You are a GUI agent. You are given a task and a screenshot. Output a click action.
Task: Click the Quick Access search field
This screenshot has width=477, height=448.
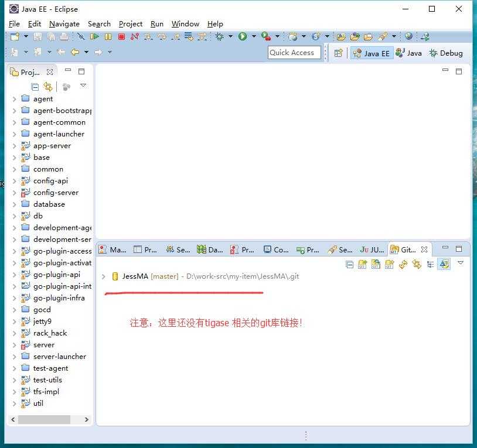(294, 53)
